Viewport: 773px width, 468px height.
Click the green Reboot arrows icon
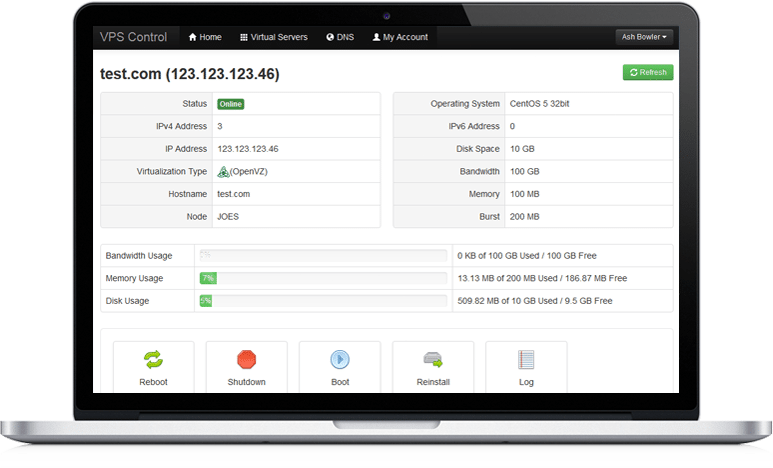(153, 359)
